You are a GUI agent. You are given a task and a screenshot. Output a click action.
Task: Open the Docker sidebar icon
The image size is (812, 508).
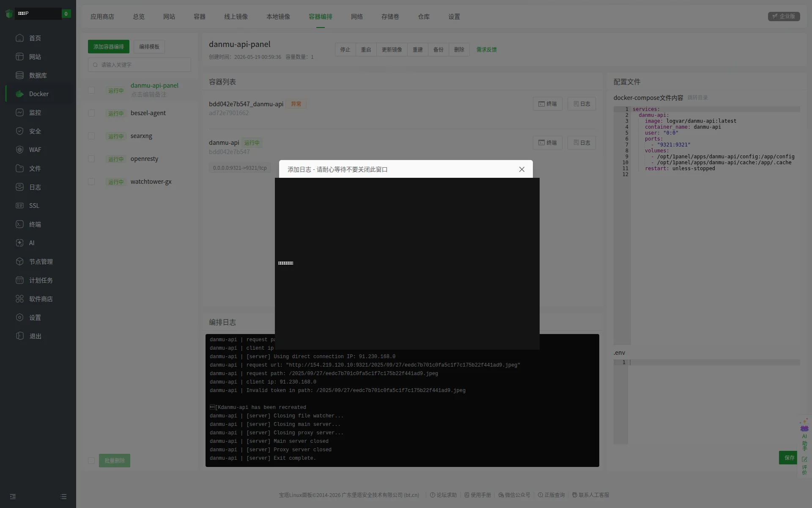click(19, 94)
